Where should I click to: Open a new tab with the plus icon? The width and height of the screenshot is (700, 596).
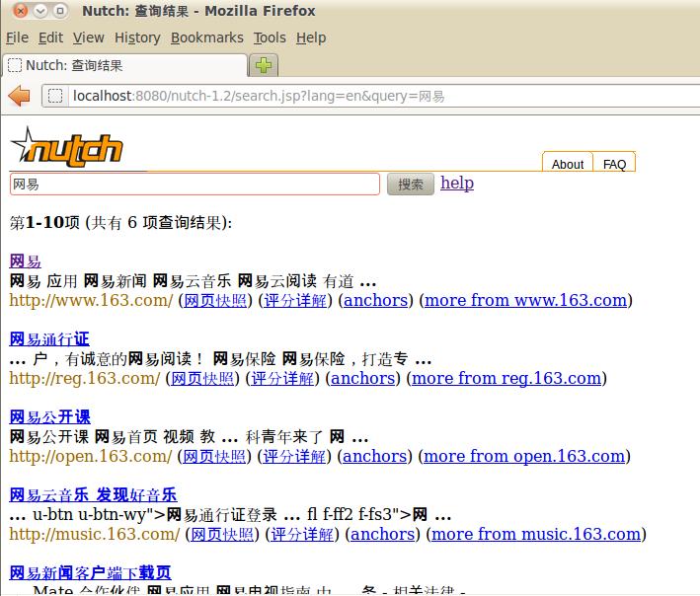[264, 65]
